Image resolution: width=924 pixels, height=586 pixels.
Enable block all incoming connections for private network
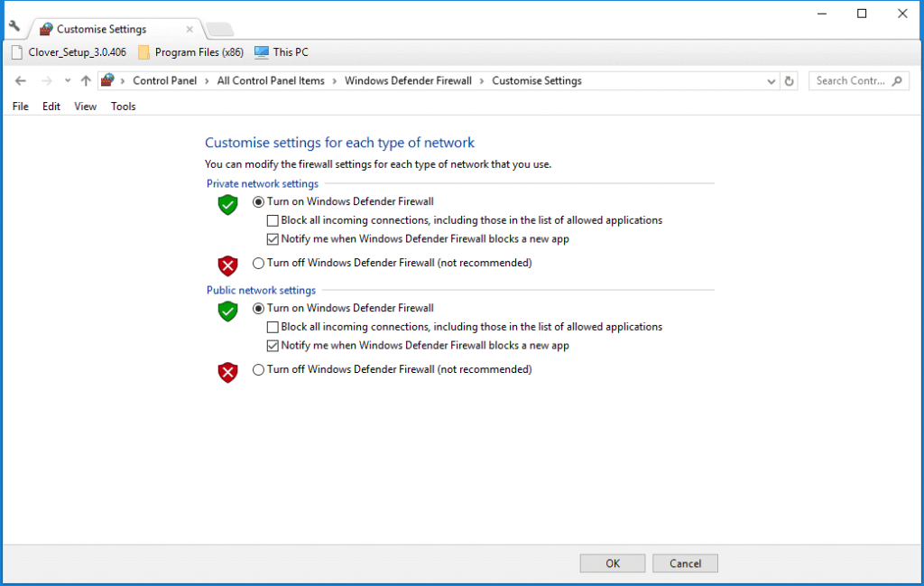[273, 220]
